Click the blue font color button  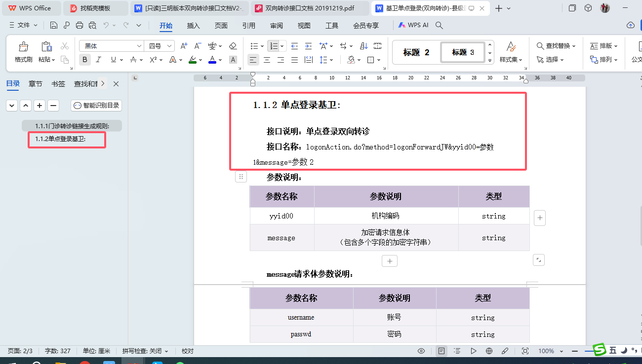212,60
